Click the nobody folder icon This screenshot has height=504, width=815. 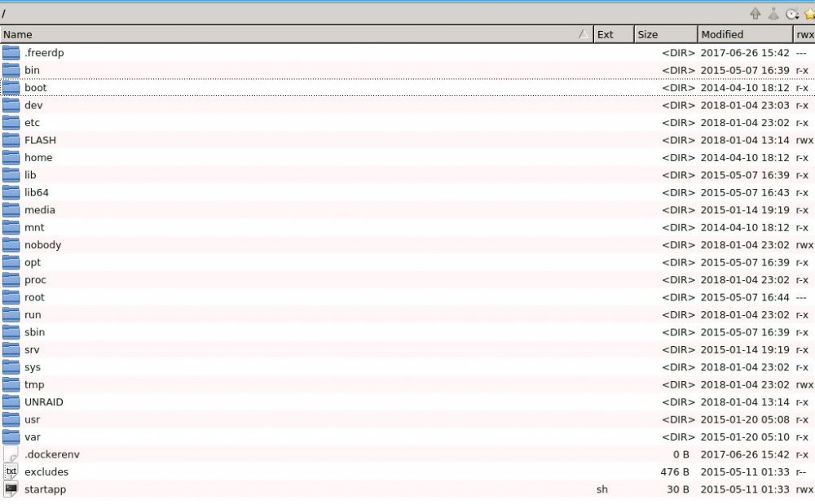click(11, 244)
